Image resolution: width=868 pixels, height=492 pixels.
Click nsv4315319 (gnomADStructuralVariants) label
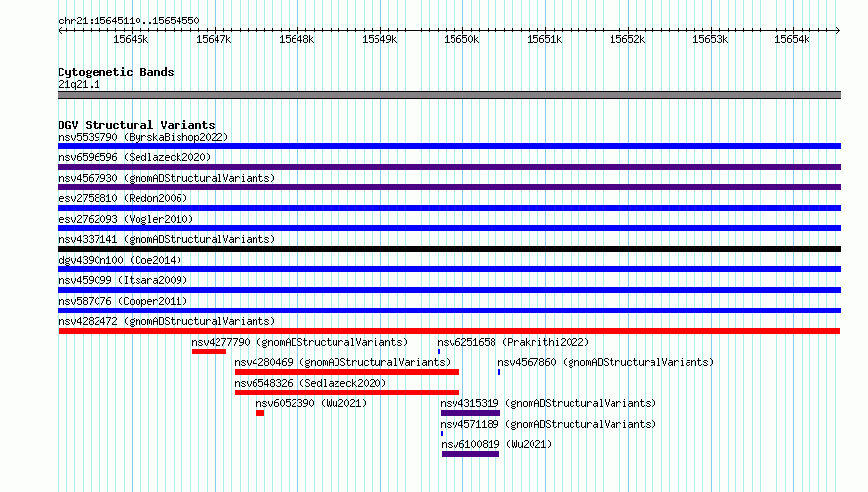pos(548,403)
